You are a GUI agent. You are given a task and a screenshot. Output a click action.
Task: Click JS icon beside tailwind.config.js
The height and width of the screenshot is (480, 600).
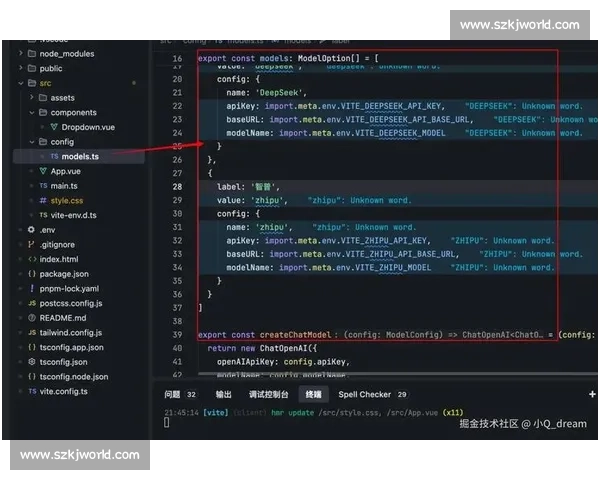[32, 332]
